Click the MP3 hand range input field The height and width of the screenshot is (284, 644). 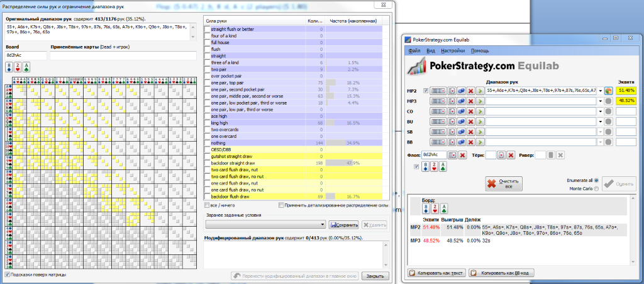tap(541, 101)
